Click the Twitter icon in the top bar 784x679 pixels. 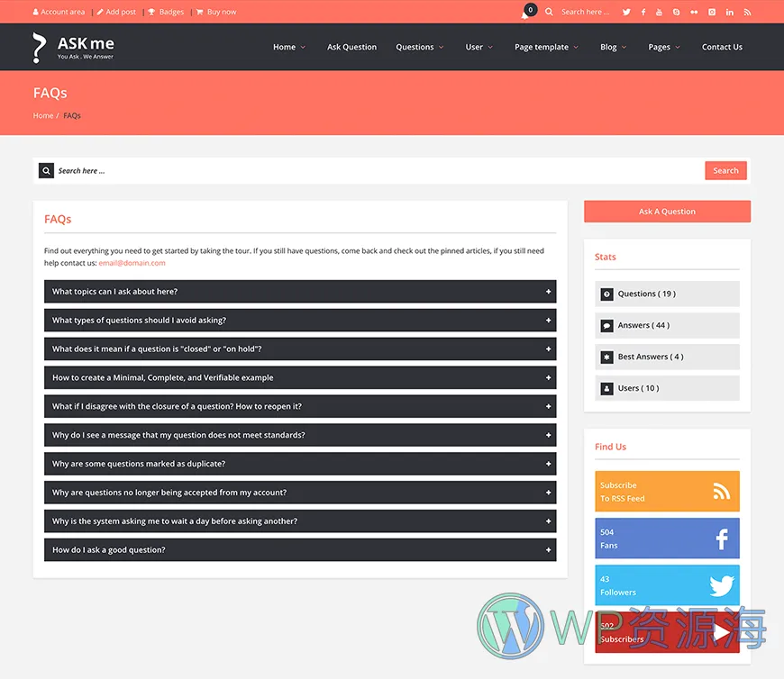pos(628,12)
